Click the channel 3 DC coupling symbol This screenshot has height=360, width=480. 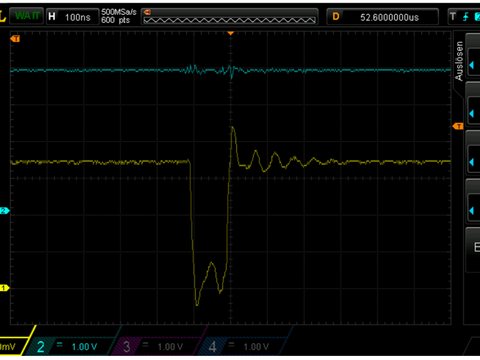tap(145, 344)
